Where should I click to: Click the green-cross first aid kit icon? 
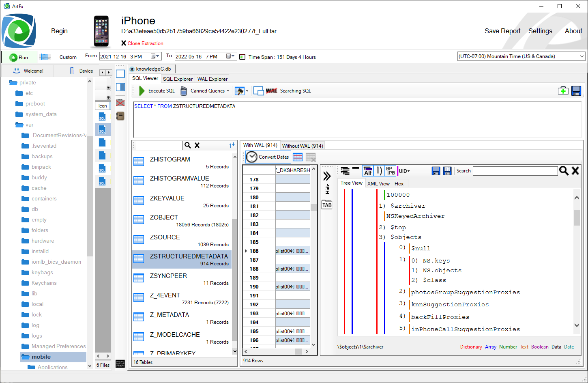click(x=563, y=91)
